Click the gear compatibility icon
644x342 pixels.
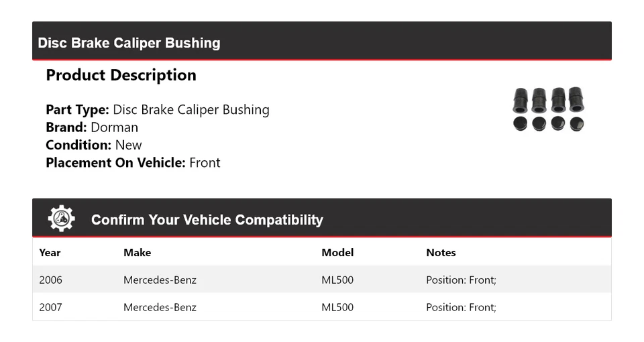61,219
